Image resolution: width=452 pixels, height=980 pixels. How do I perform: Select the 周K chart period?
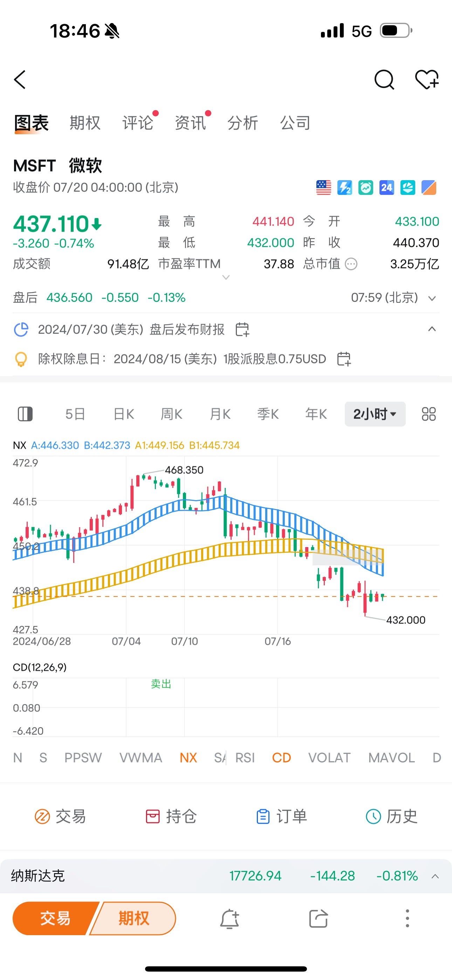172,414
